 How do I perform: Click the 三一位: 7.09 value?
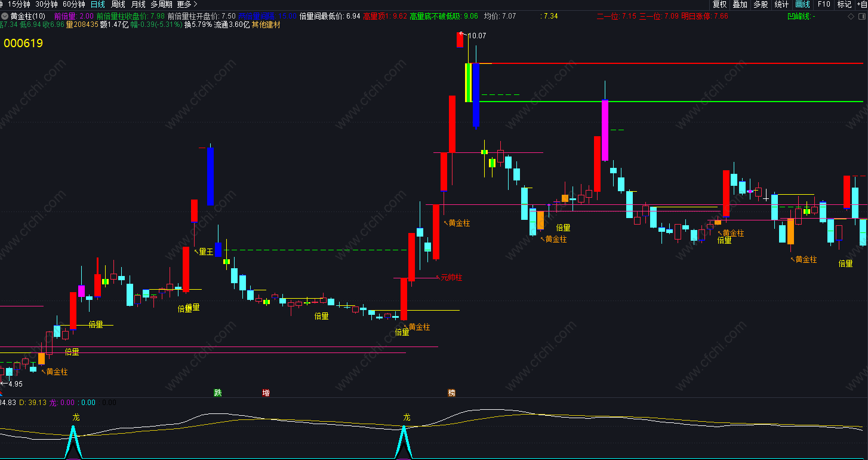[658, 16]
